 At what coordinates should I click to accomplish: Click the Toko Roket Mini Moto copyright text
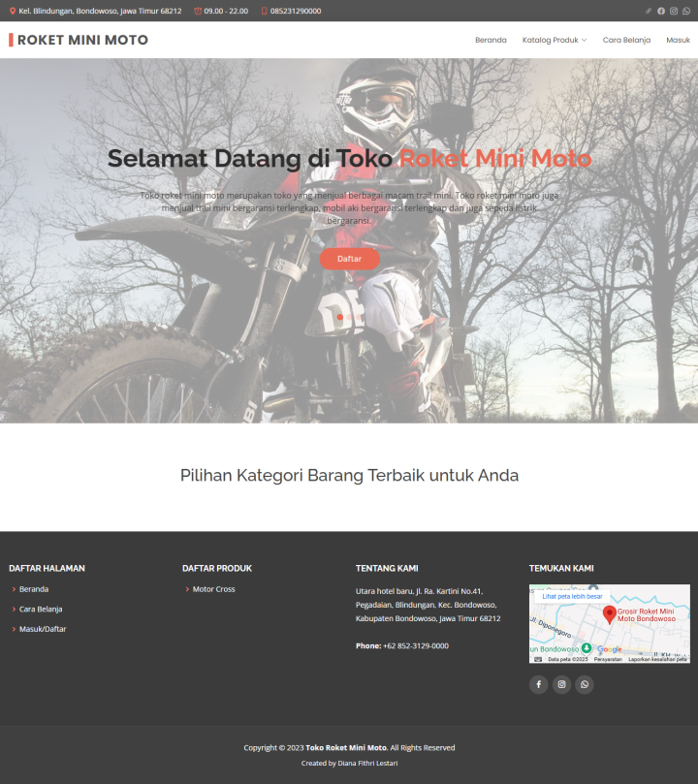pyautogui.click(x=346, y=748)
